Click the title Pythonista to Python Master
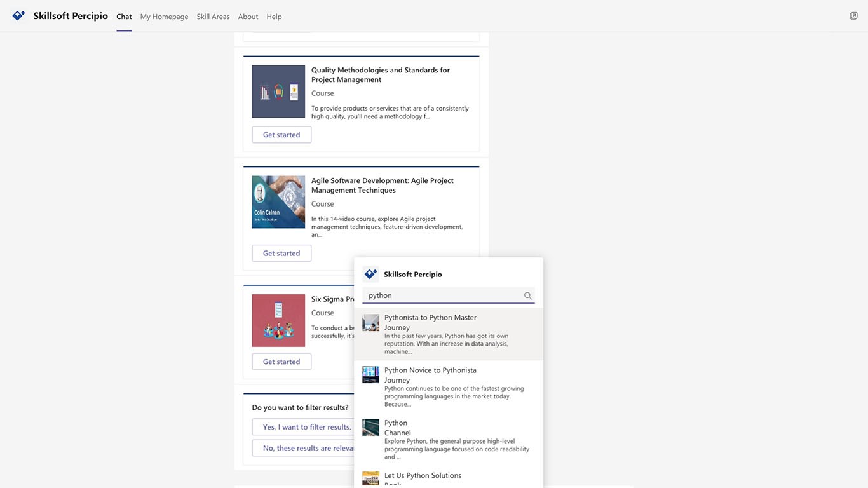Screen dimensions: 868x488 click(430, 318)
